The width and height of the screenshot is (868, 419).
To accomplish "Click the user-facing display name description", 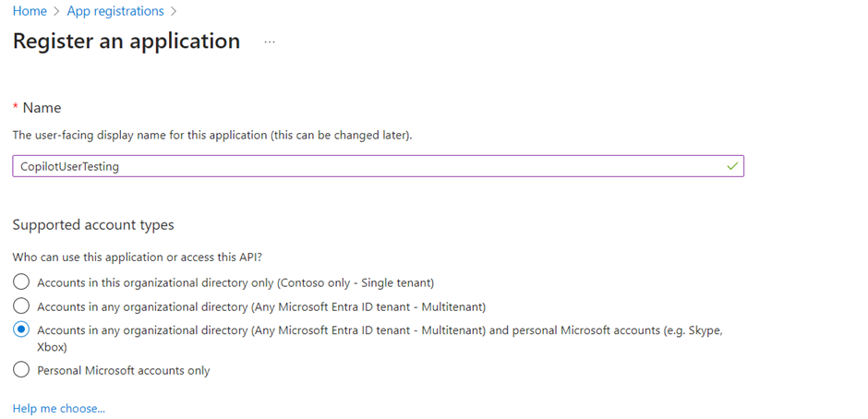I will pos(212,136).
